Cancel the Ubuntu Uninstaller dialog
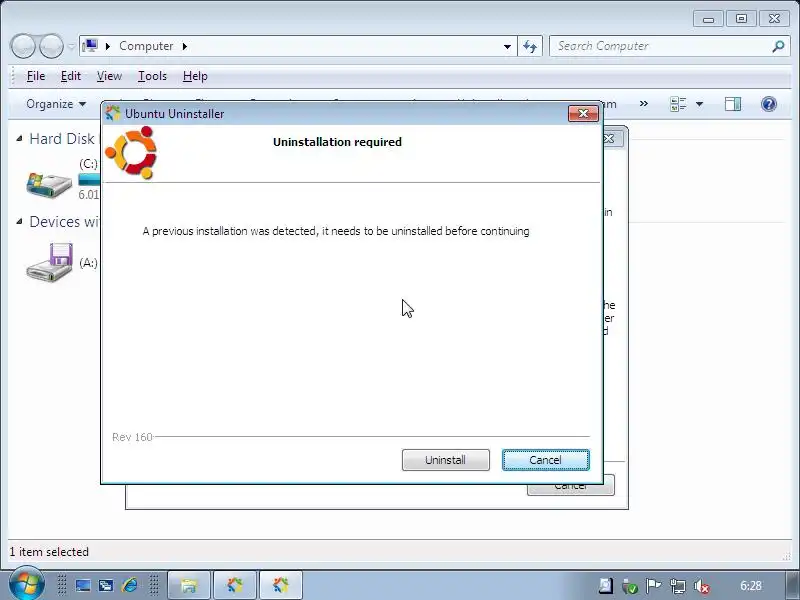 545,460
